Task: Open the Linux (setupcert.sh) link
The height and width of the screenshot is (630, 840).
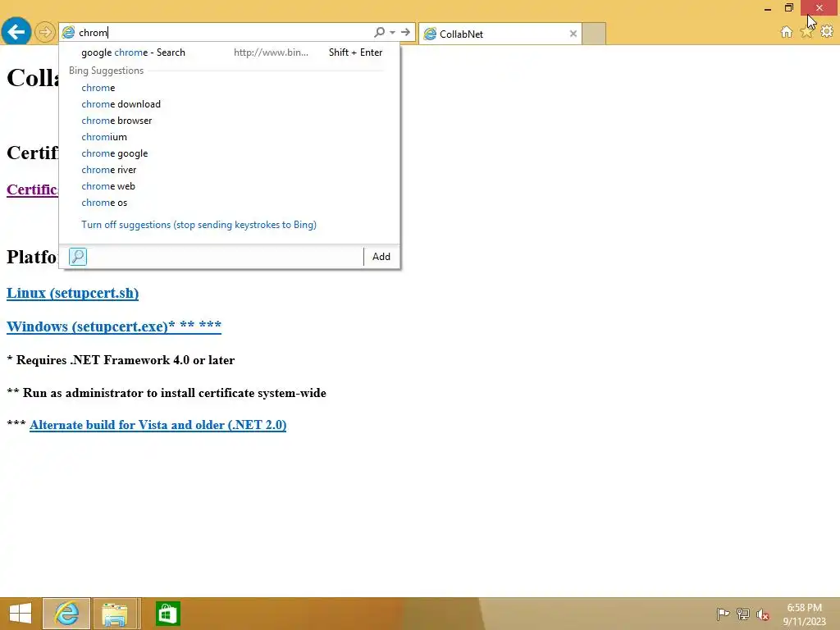Action: (72, 293)
